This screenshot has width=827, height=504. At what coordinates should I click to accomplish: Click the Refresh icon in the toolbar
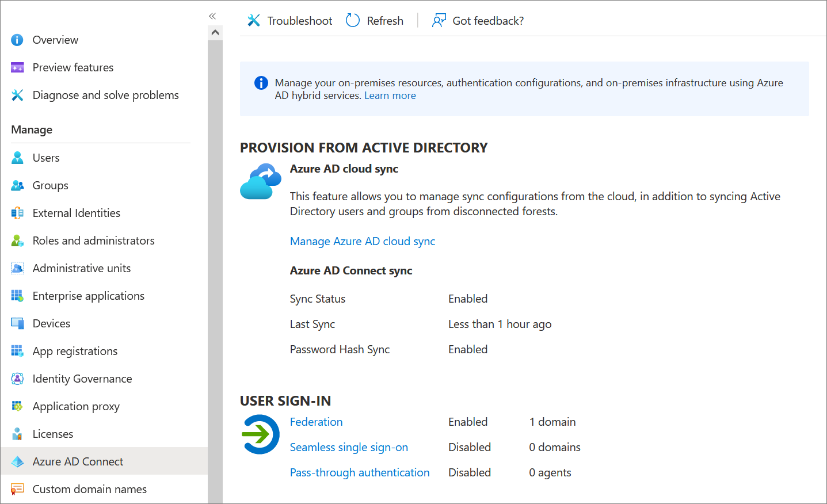(x=352, y=20)
